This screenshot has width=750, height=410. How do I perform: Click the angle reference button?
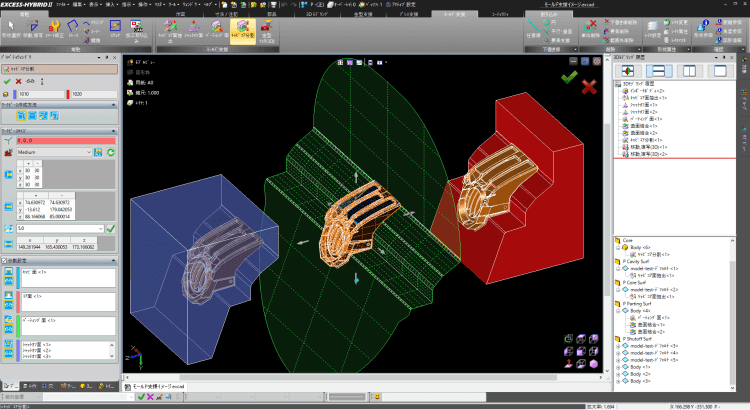click(729, 32)
